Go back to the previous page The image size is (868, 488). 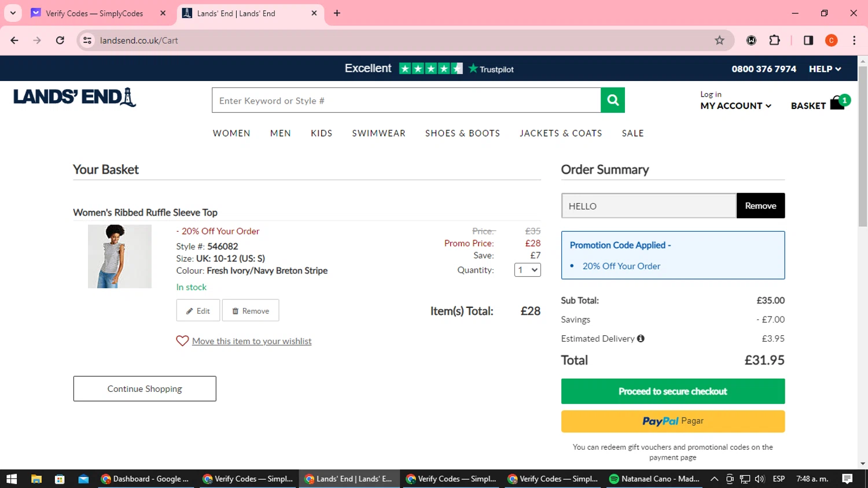(14, 40)
